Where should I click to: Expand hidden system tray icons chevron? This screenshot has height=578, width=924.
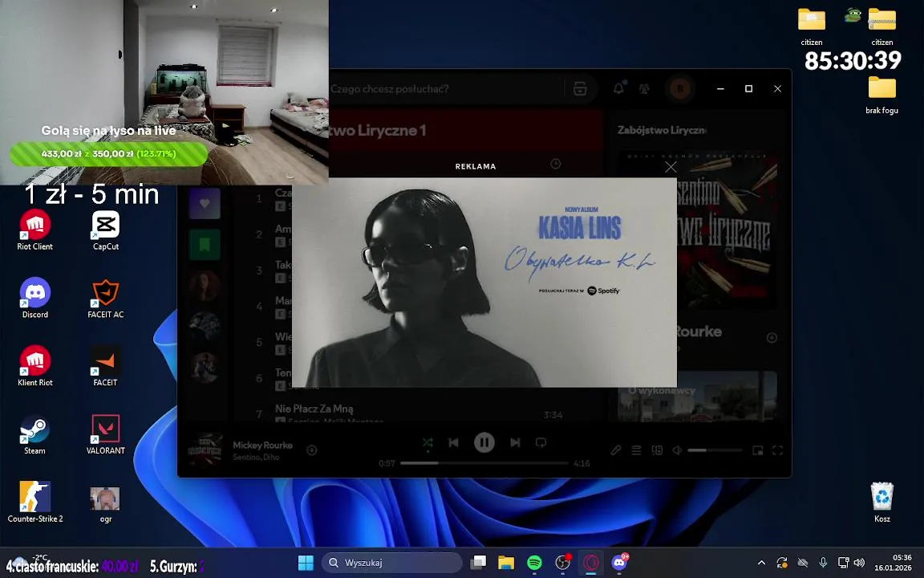pos(761,563)
